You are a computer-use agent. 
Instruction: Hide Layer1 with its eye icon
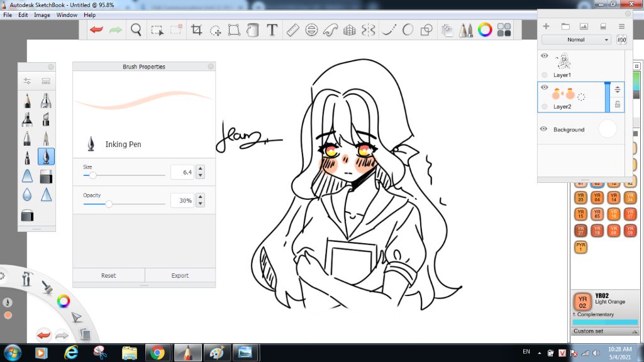point(545,56)
